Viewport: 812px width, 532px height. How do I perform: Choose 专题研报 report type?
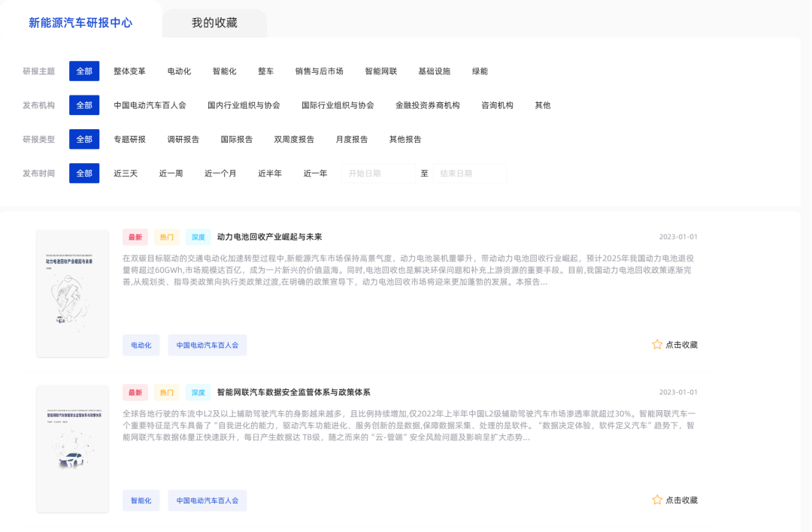tap(129, 140)
